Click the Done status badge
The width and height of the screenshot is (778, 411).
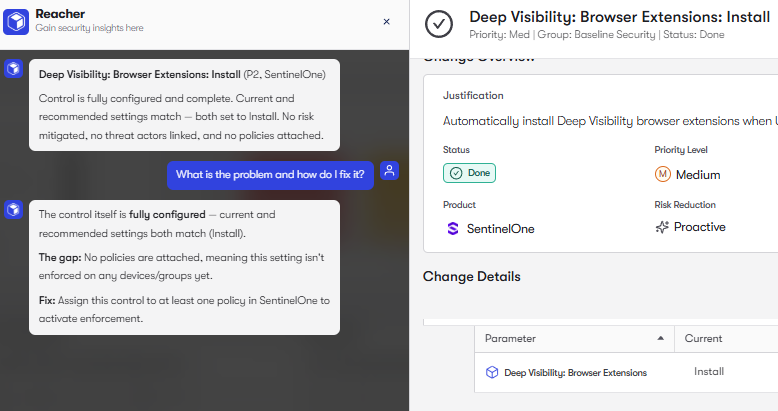click(x=469, y=173)
